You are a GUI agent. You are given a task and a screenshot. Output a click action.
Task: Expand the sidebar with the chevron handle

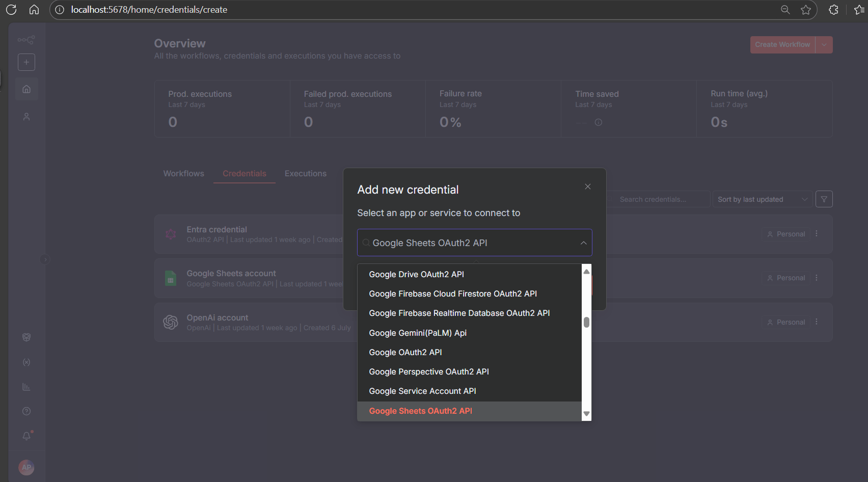point(45,260)
